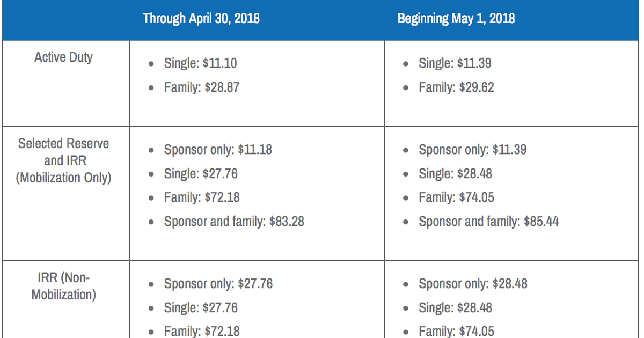Image resolution: width=644 pixels, height=338 pixels.
Task: Click "Sponsor and family: $85.44" entry
Action: (x=488, y=221)
